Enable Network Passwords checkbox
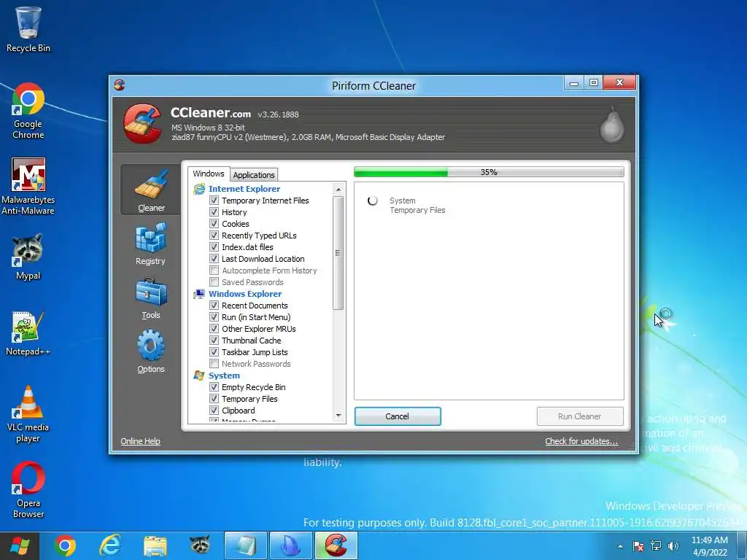This screenshot has width=747, height=560. pos(214,364)
